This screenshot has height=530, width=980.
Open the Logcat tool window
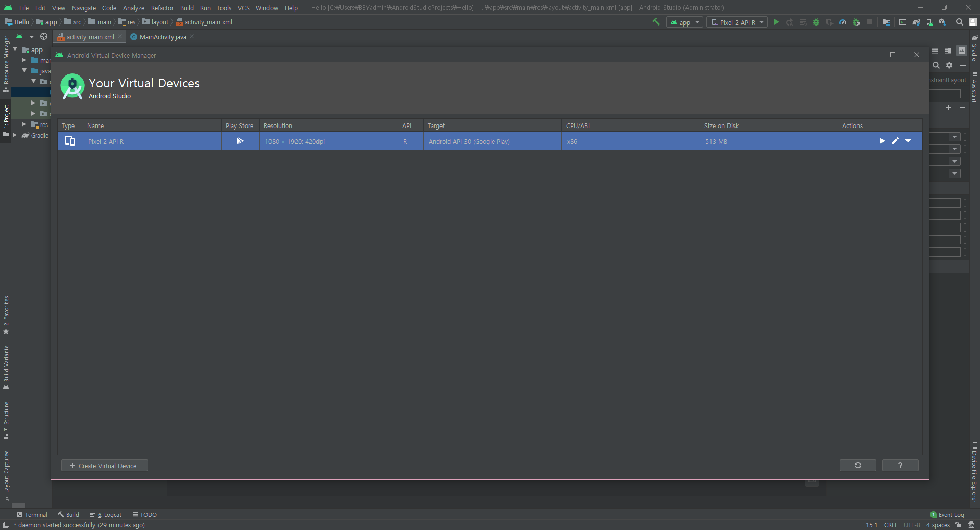coord(106,515)
